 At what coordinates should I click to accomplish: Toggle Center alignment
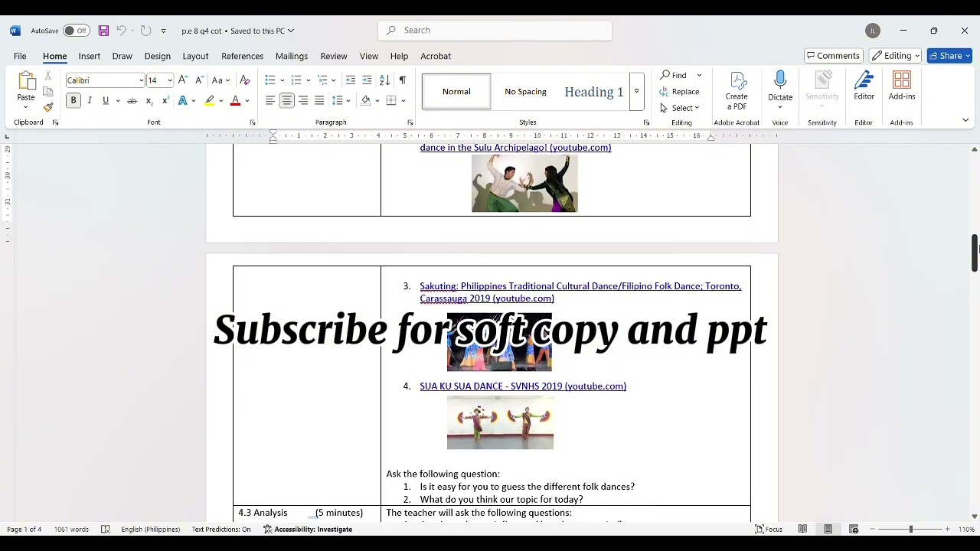pyautogui.click(x=286, y=100)
